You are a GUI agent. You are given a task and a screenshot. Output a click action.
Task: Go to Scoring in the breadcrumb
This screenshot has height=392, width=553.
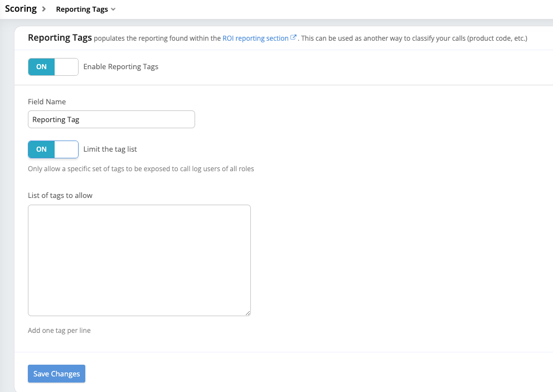[x=21, y=9]
